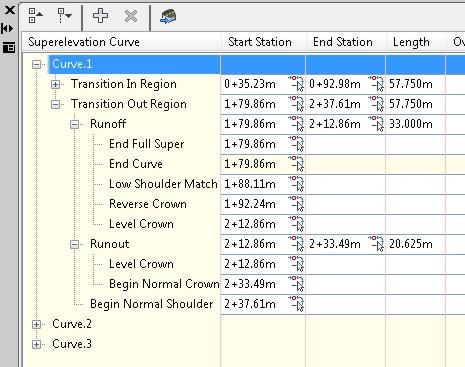Pick station icon for Begin Normal Crown
The height and width of the screenshot is (367, 465).
click(x=296, y=284)
